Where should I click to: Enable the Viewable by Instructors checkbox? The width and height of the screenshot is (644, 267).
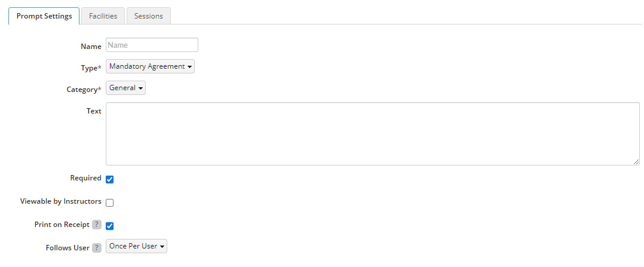(x=110, y=202)
